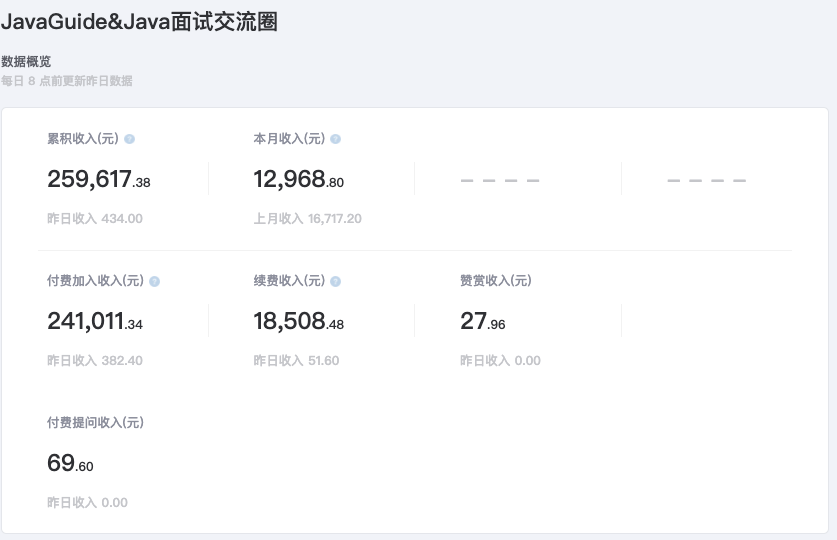Click the 付费加入收入(元) label

(96, 281)
